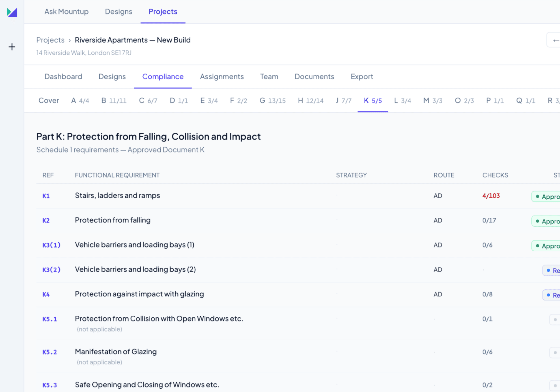
Task: Open the K5.2 reference link
Action: point(50,352)
